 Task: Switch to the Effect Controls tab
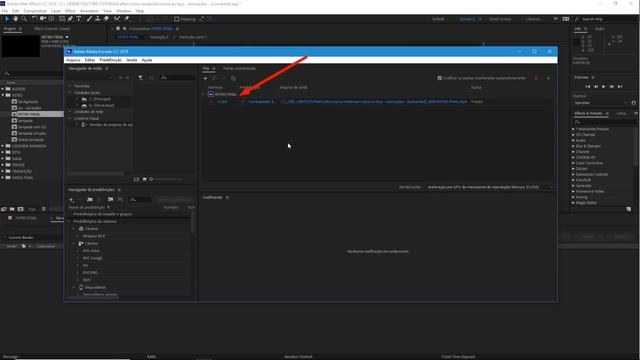(x=52, y=29)
